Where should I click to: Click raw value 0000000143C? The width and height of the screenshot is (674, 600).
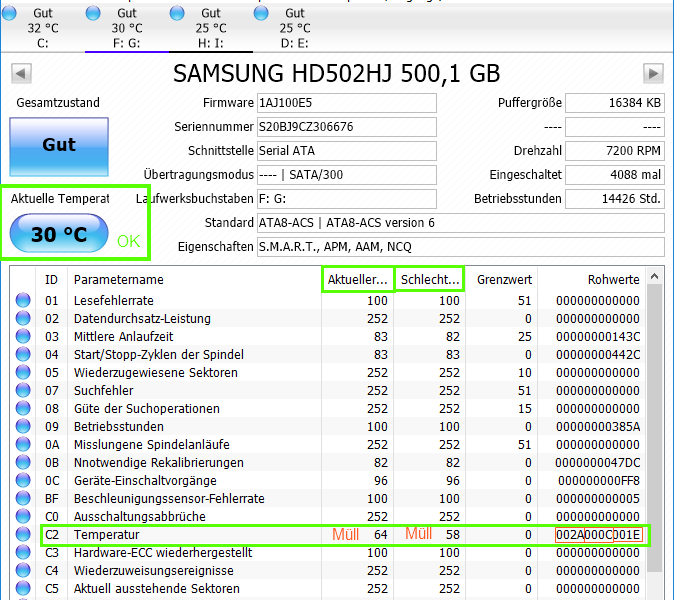click(x=598, y=337)
